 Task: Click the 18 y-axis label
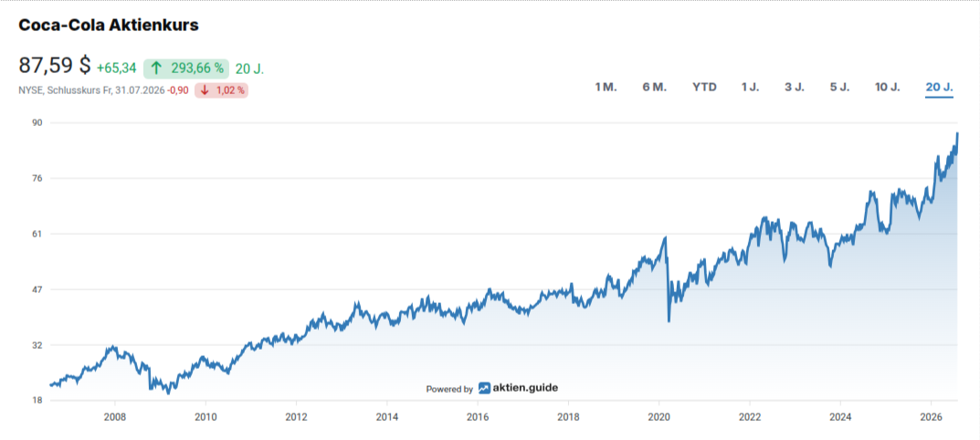(37, 401)
